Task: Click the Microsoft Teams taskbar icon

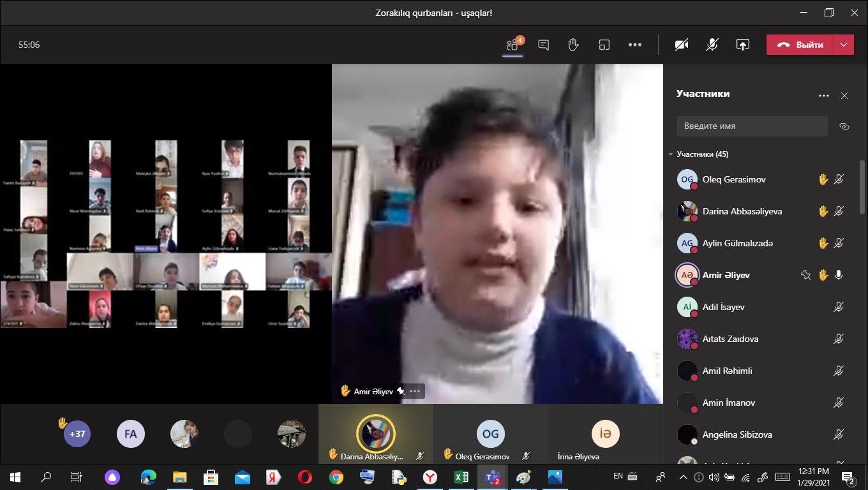Action: pos(492,477)
